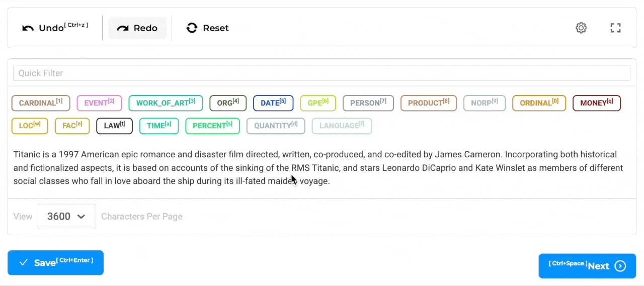Screen dimensions: 644x286
Task: Open settings with the gear icon
Action: point(581,28)
